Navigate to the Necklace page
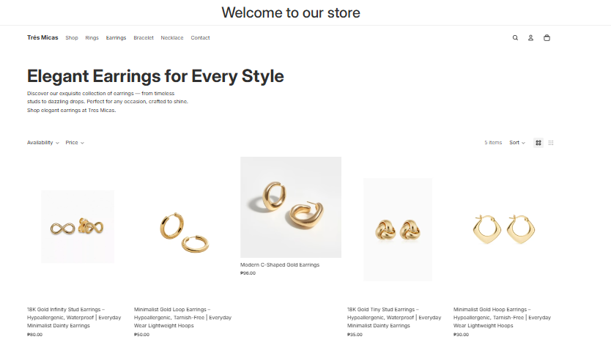This screenshot has height=364, width=611. coord(172,38)
